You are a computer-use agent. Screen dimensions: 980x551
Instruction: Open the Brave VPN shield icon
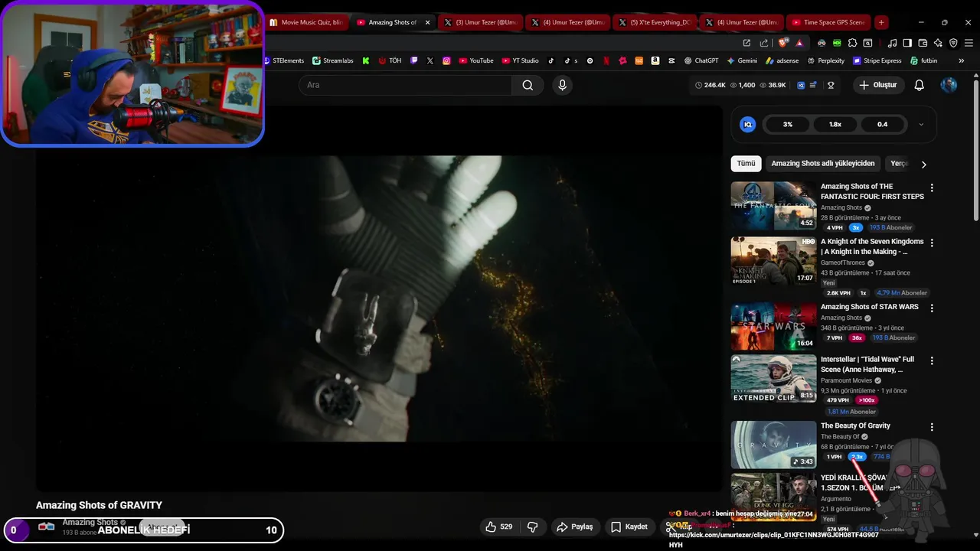tap(953, 43)
